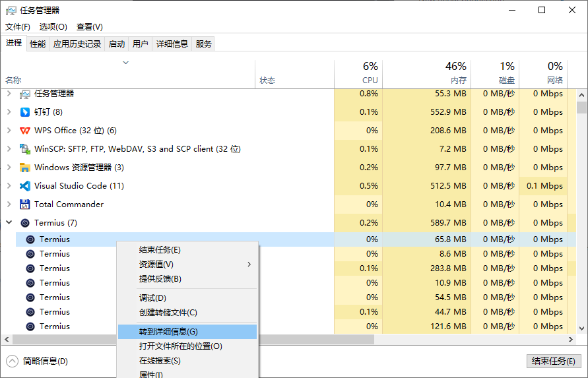Screen dimensions: 588x378
Task: Click the 552.9 MB memory value of 钉钉
Action: [449, 112]
